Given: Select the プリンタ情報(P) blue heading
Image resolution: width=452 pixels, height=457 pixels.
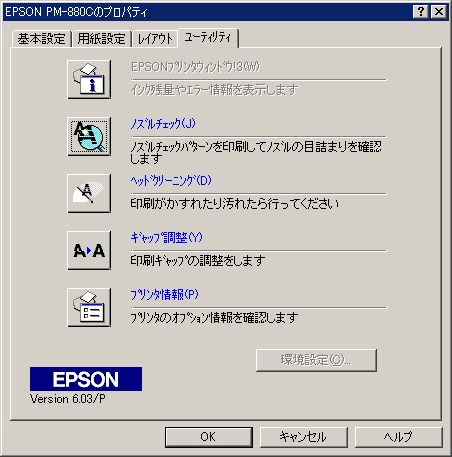Looking at the screenshot, I should [164, 295].
